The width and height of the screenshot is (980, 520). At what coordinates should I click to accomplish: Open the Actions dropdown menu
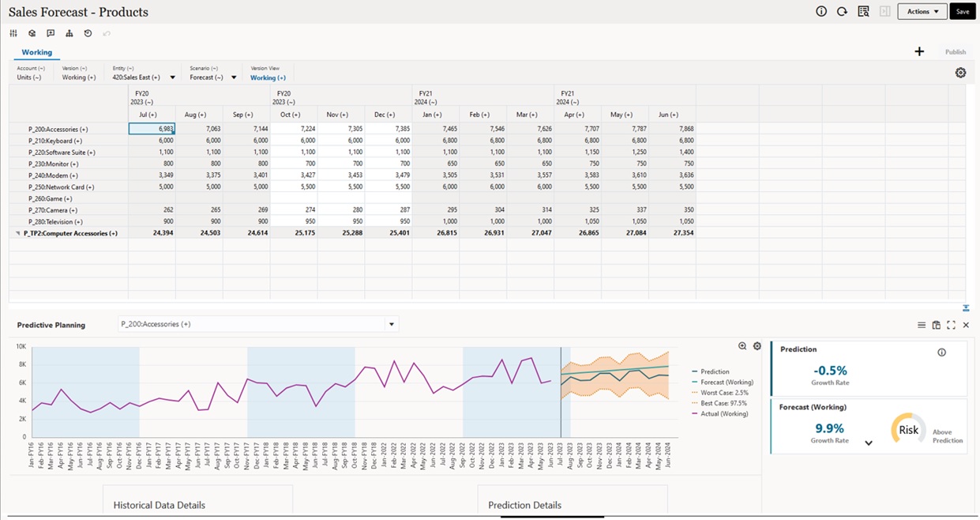pos(921,11)
